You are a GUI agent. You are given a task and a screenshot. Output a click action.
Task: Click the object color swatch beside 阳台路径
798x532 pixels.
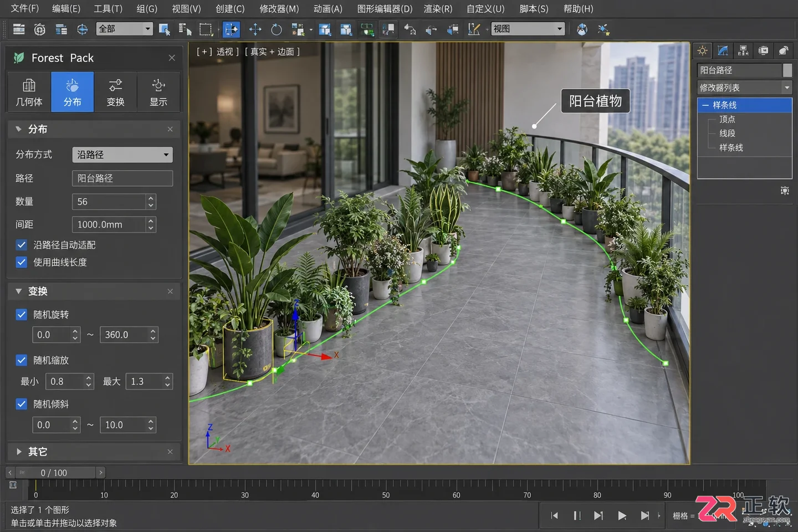(787, 70)
